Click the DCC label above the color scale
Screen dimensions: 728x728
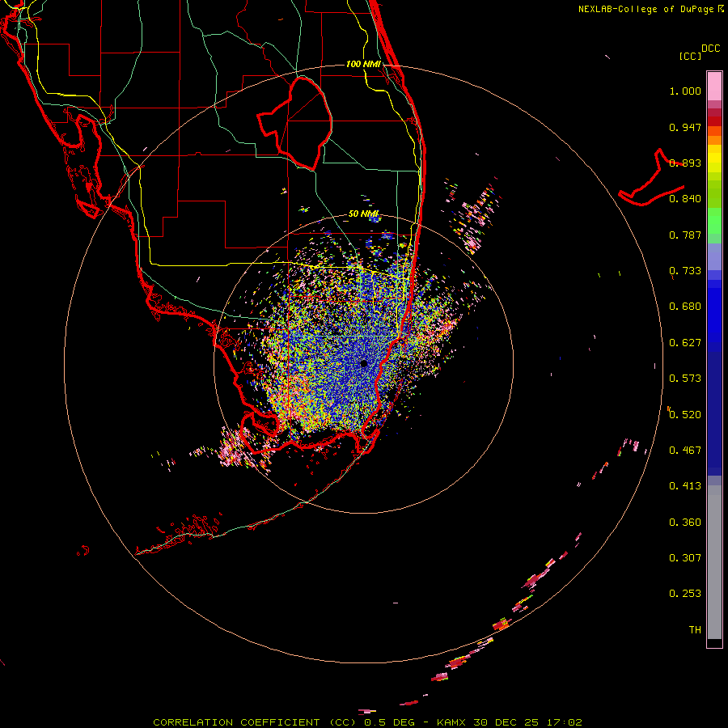[x=711, y=49]
